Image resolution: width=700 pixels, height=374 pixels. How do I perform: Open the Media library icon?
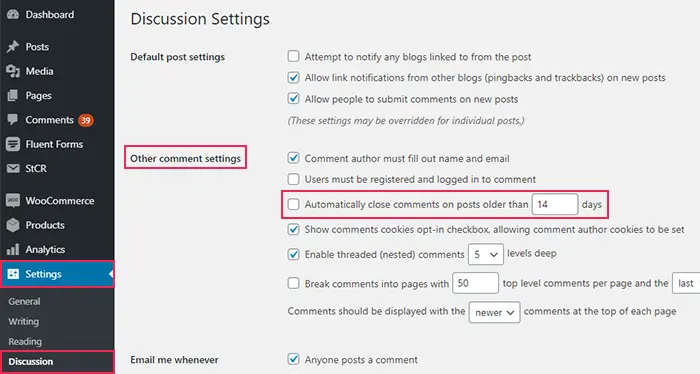click(13, 71)
